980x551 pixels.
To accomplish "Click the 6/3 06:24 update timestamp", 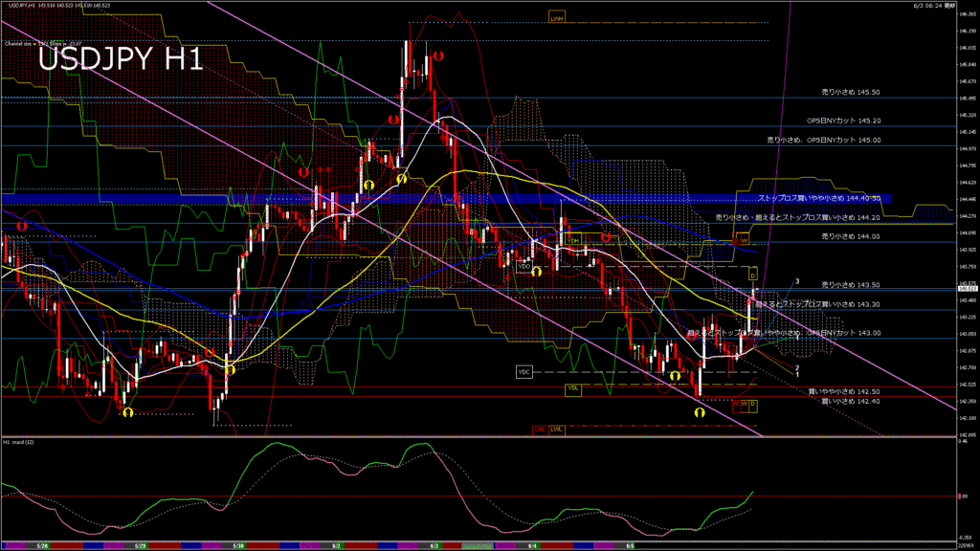I will [x=934, y=5].
